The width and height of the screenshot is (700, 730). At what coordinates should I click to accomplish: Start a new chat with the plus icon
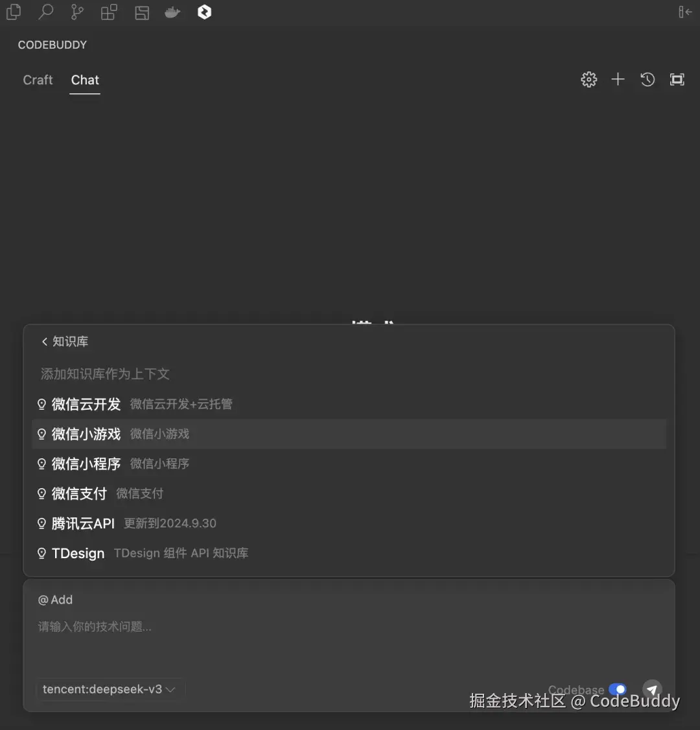click(618, 79)
